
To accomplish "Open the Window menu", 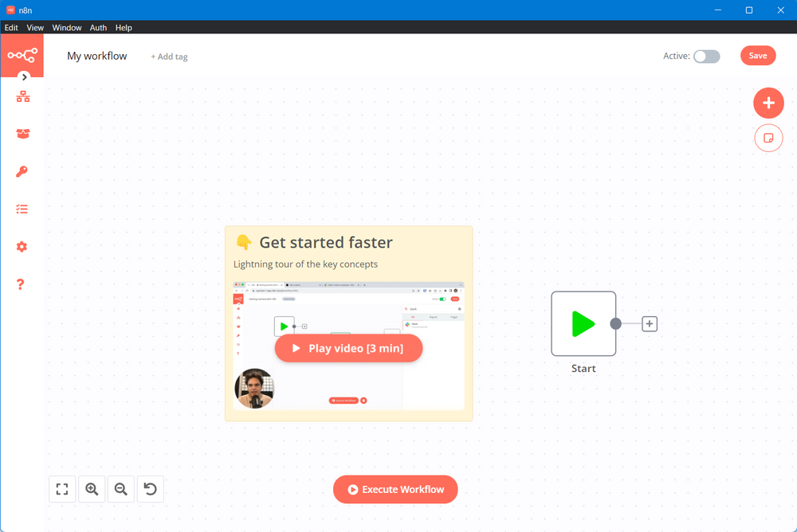I will [67, 27].
